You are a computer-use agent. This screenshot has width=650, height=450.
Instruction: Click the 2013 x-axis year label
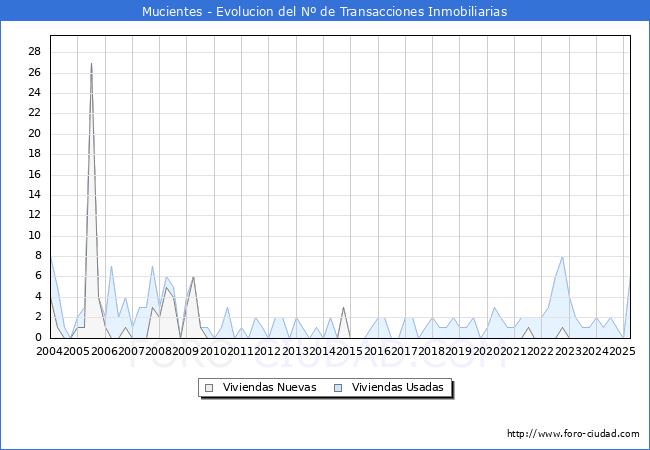tap(296, 351)
